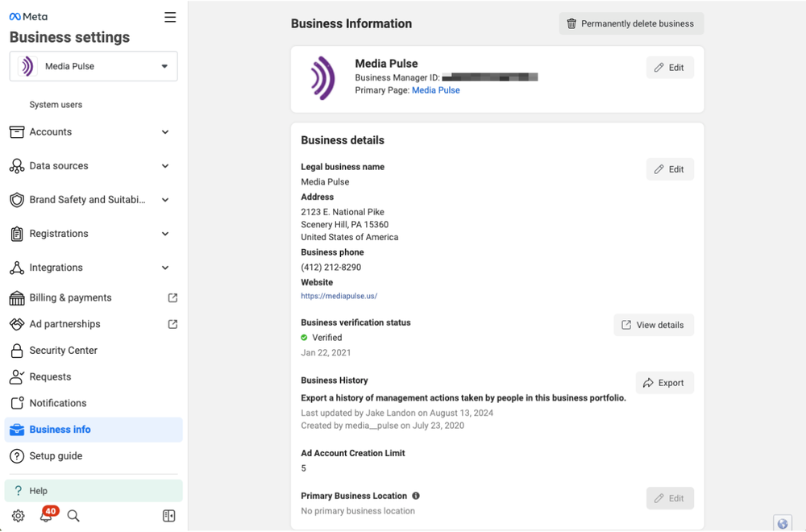The width and height of the screenshot is (806, 532).
Task: Click the Security Center lock icon
Action: tap(17, 351)
